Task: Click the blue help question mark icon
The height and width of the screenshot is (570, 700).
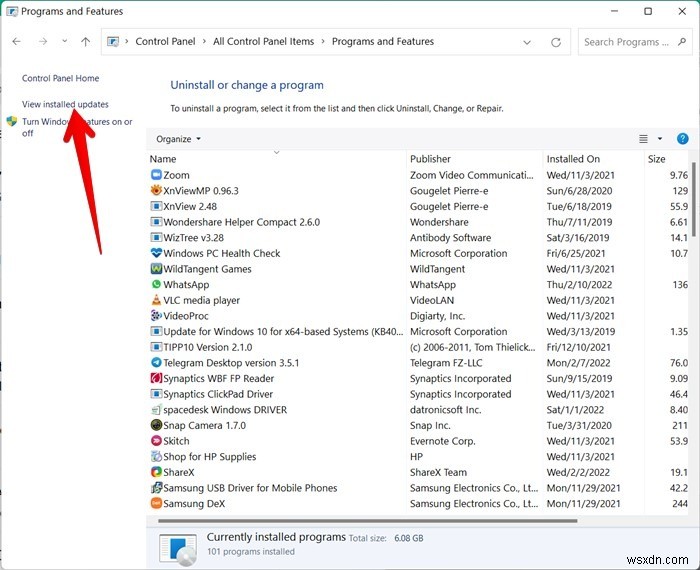Action: [x=682, y=139]
